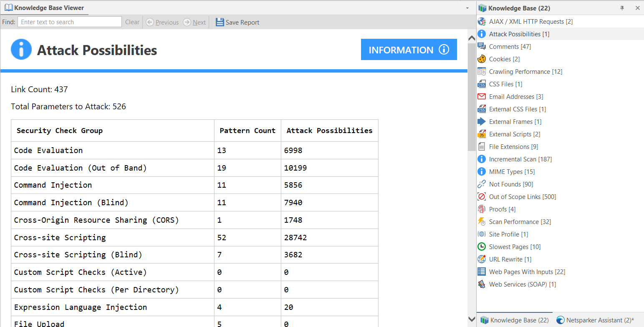This screenshot has height=327, width=644.
Task: Click the External Scripts JS icon
Action: 482,134
